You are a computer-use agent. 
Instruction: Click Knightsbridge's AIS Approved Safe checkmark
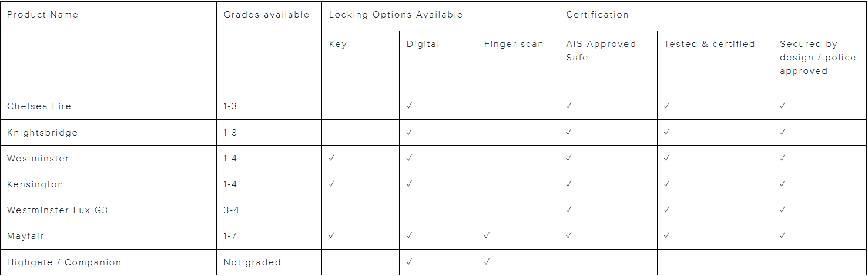click(x=569, y=132)
